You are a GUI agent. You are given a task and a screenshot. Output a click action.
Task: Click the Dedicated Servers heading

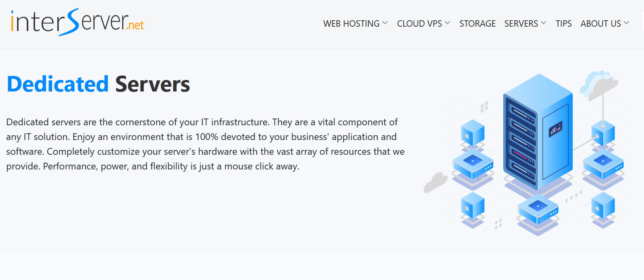pos(98,84)
